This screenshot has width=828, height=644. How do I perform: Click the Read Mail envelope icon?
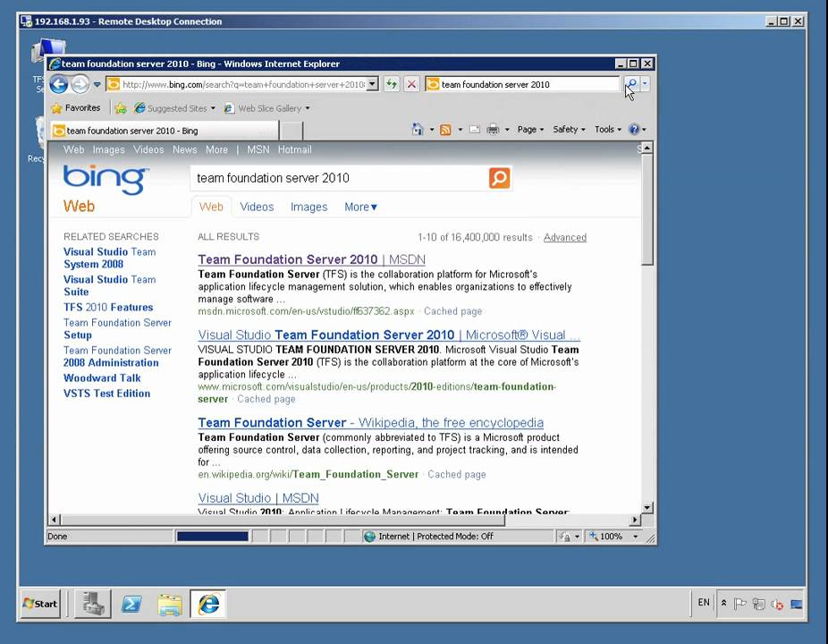coord(474,130)
